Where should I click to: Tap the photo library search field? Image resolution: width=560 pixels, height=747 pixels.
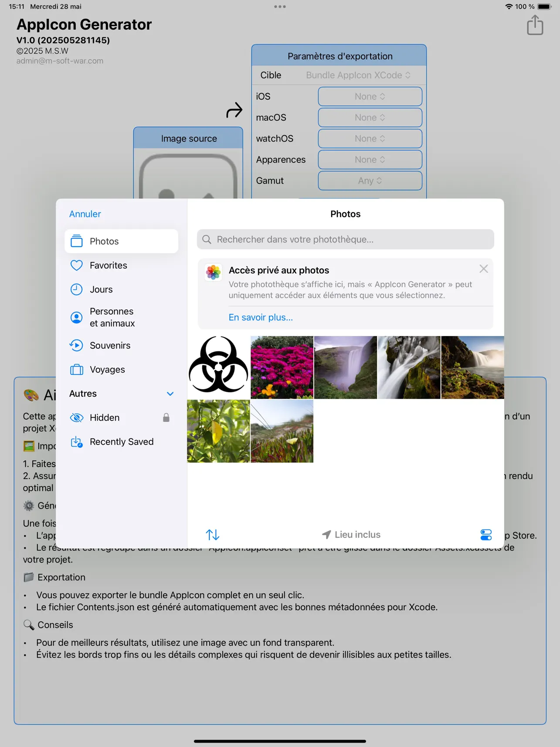(x=346, y=240)
